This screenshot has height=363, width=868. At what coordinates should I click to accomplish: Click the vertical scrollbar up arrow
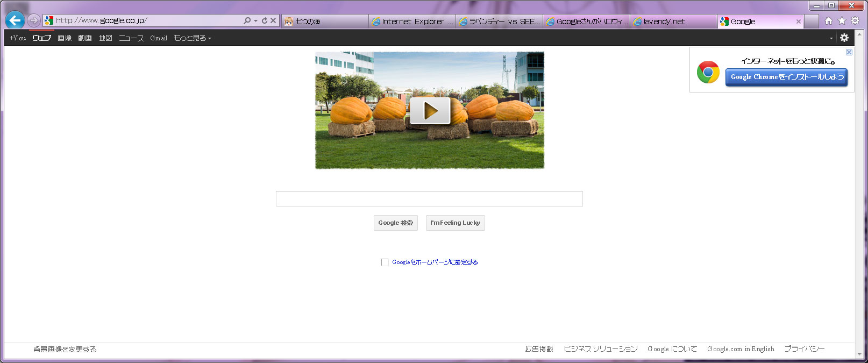[859, 35]
